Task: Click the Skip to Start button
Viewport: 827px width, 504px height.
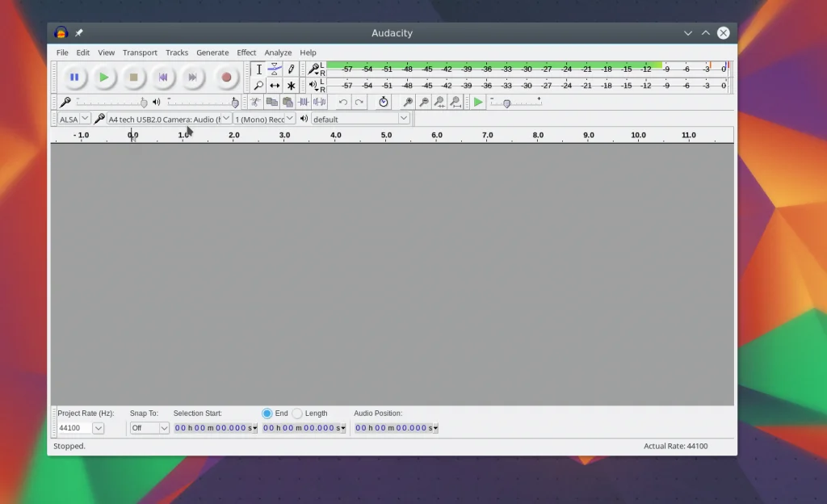Action: click(163, 78)
